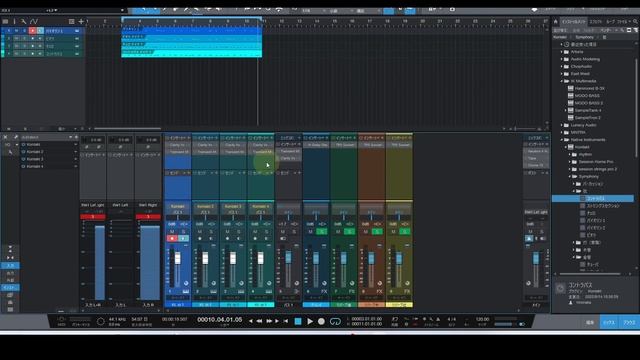The image size is (640, 360).
Task: Toggle monitor on Kontakt channel
Action: (x=183, y=238)
